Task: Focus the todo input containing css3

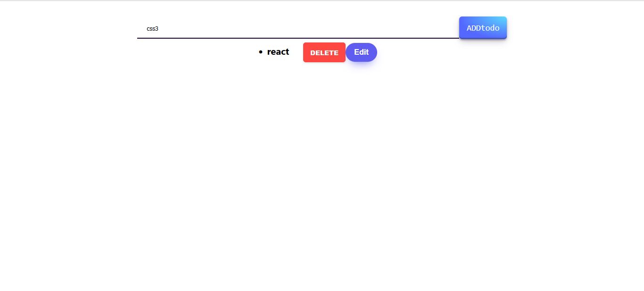Action: tap(298, 28)
